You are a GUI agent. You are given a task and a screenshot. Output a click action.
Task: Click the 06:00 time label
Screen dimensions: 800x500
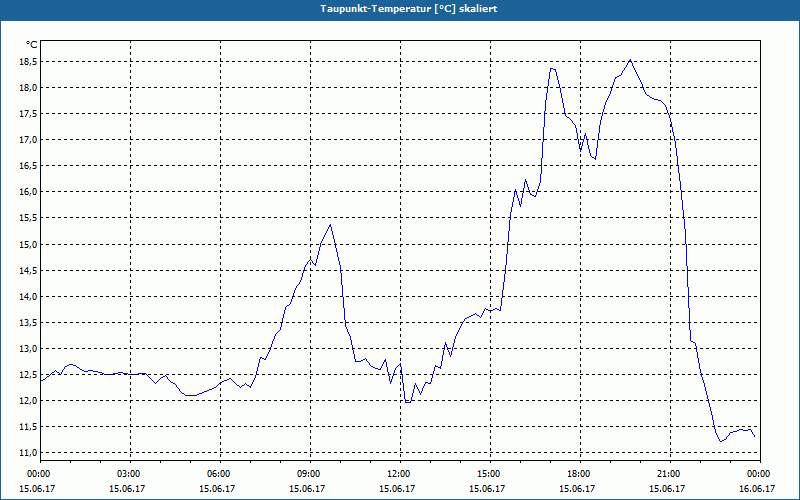tap(219, 474)
